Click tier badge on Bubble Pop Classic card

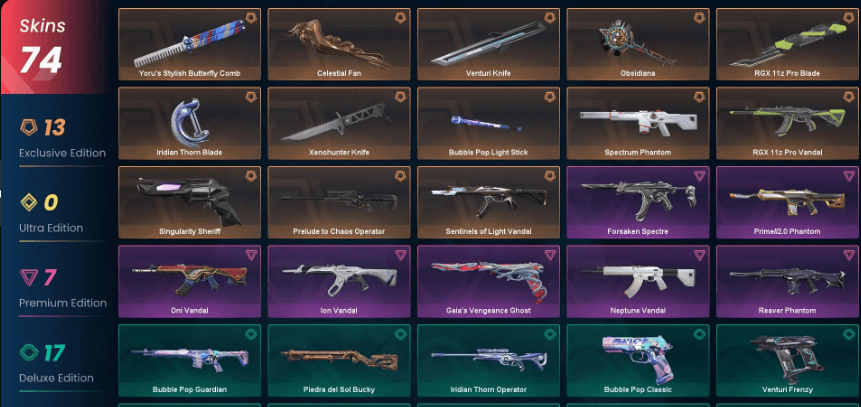[x=699, y=334]
